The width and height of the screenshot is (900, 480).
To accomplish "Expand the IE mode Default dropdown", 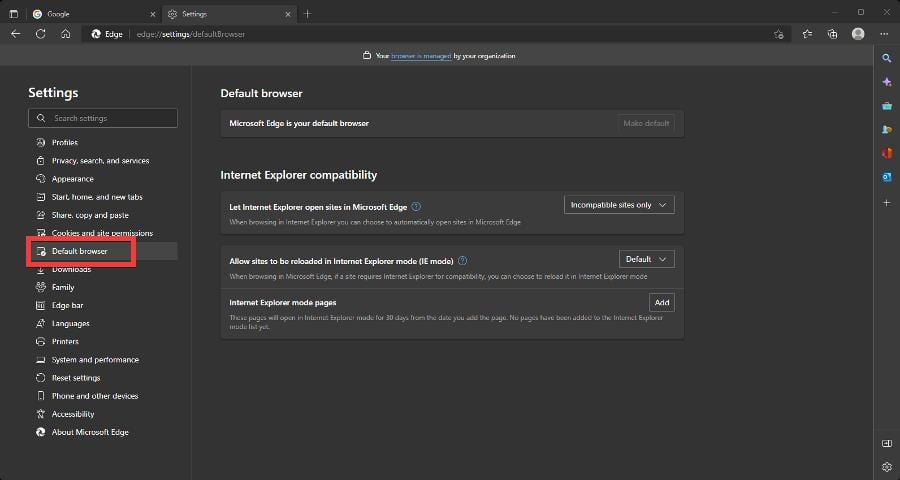I will (646, 260).
